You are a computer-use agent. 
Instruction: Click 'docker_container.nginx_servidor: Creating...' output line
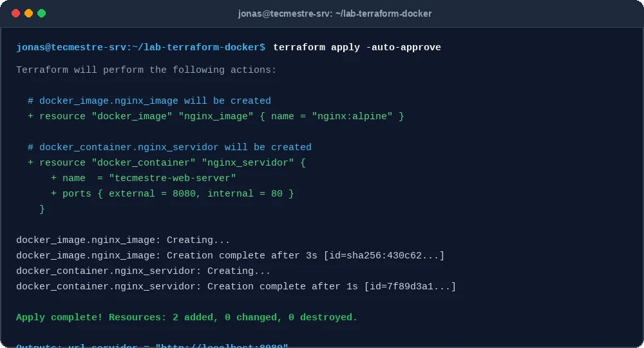click(x=144, y=271)
